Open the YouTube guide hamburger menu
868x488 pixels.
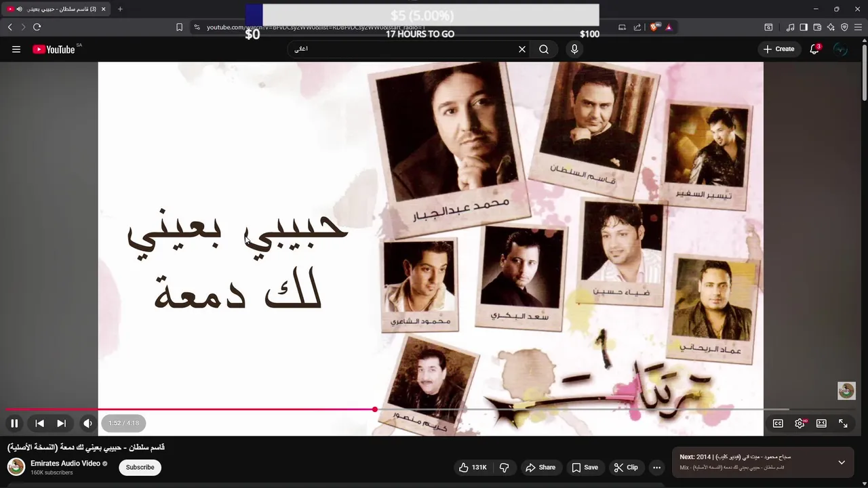[16, 49]
